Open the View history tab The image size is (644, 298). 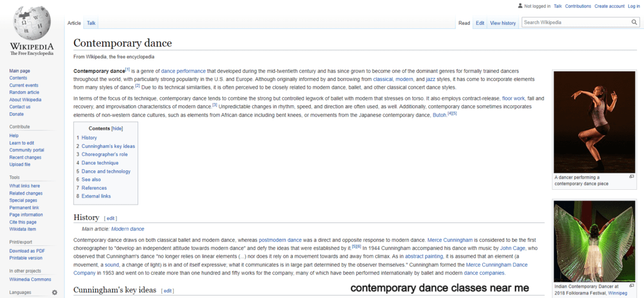(x=502, y=23)
